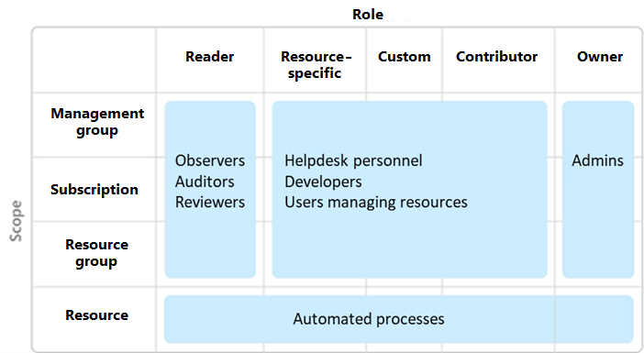The image size is (644, 353).
Task: Select the Contributor column header
Action: click(496, 56)
